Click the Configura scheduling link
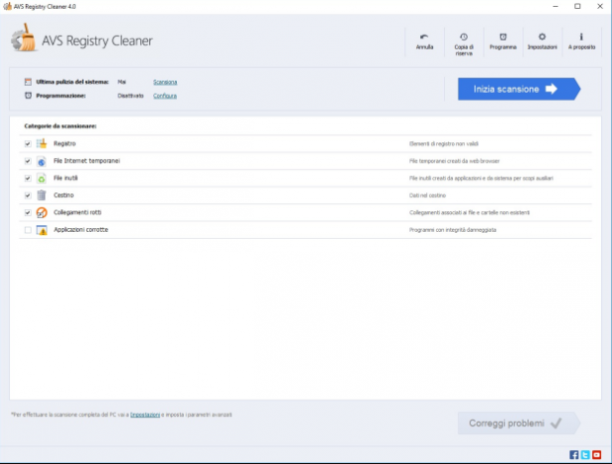Image resolution: width=612 pixels, height=464 pixels. tap(165, 96)
